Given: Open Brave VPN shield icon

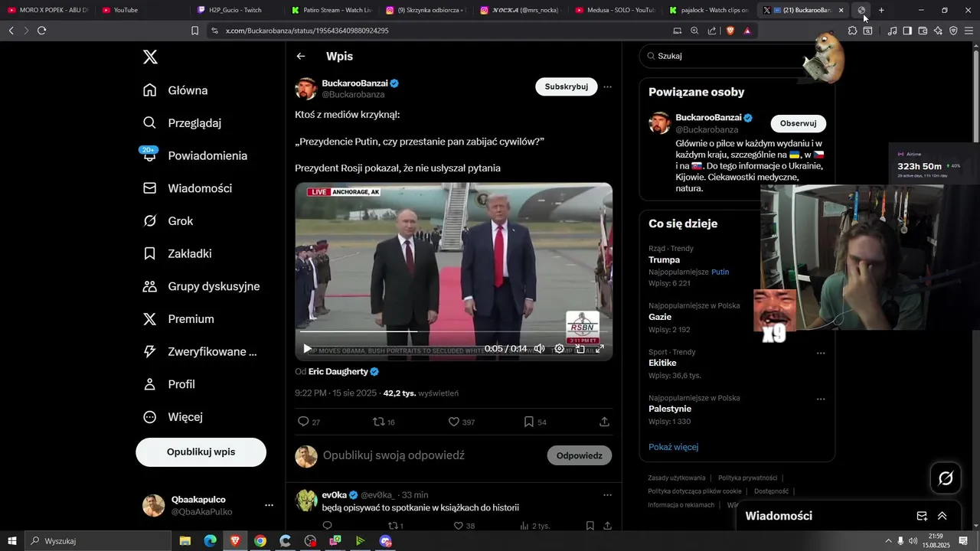Looking at the screenshot, I should tap(953, 31).
